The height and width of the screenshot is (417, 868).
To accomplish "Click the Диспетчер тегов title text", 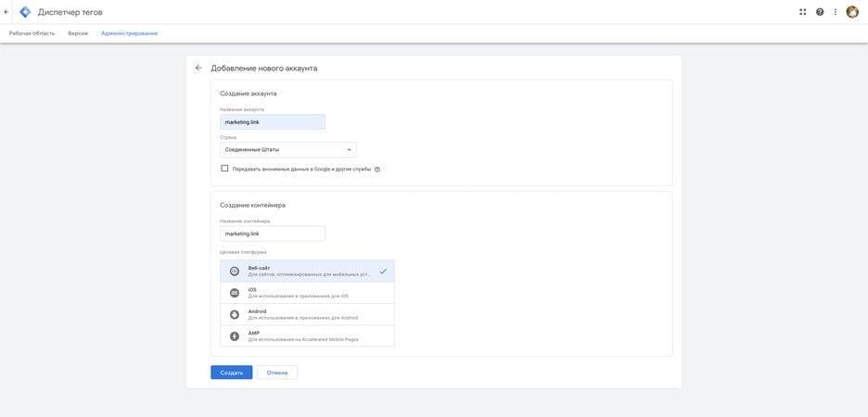I will click(70, 12).
